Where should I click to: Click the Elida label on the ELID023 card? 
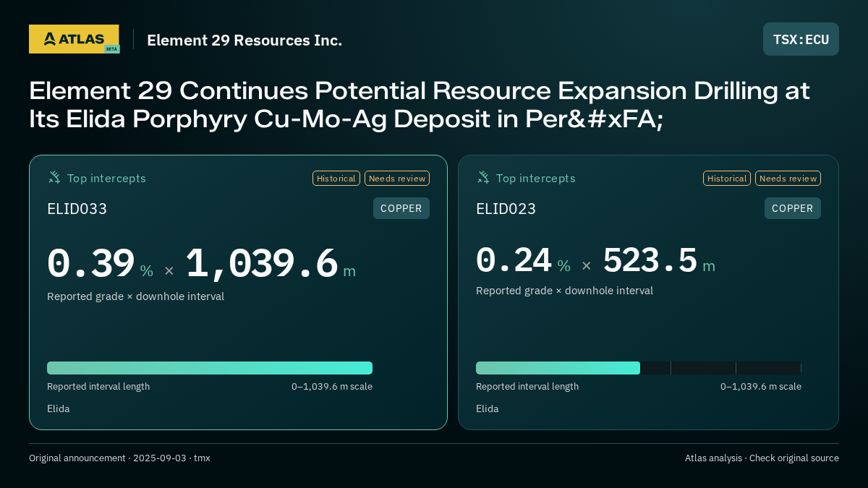pos(488,408)
